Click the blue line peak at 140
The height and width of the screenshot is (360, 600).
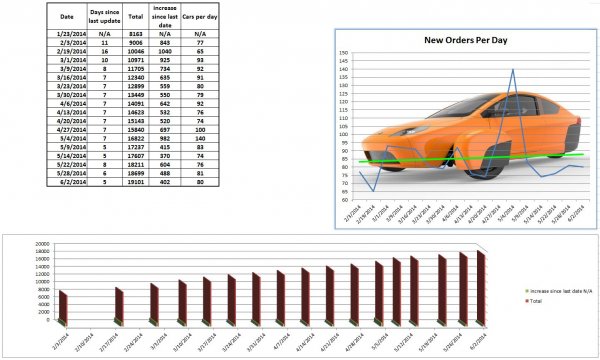[x=513, y=70]
